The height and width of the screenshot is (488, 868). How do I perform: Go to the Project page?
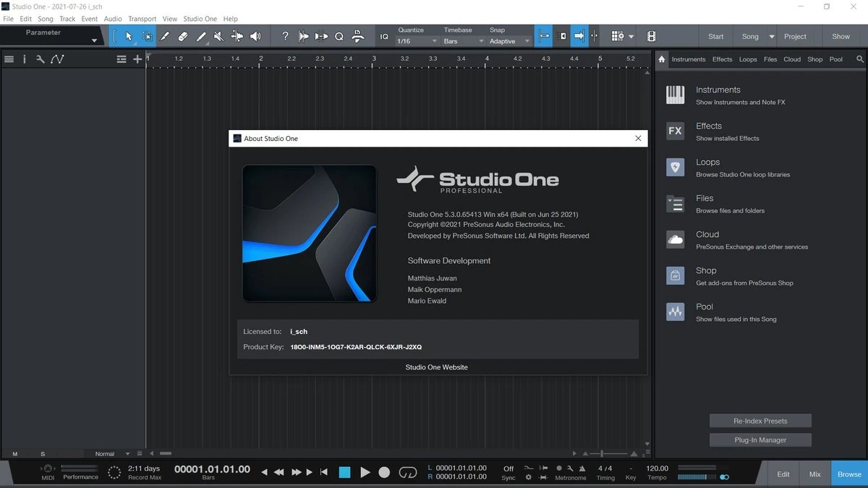click(x=795, y=36)
